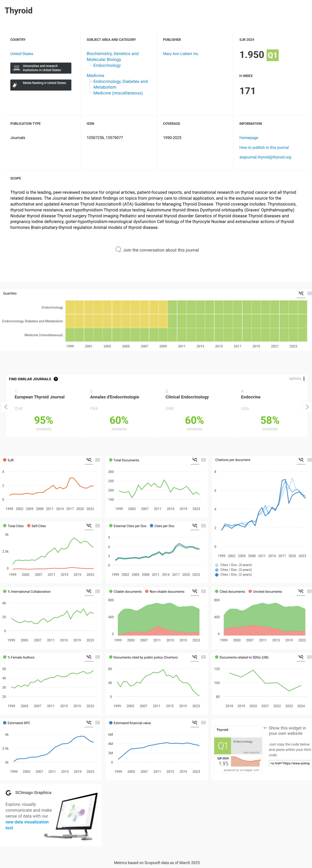
Task: Click help icon beside Find Similar Journals
Action: click(56, 379)
